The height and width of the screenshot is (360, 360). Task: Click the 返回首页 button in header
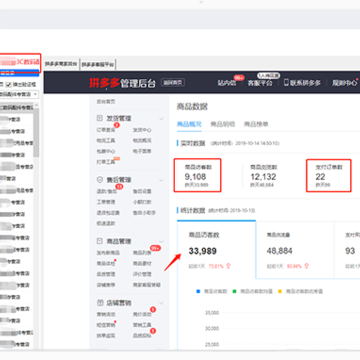pos(173,83)
